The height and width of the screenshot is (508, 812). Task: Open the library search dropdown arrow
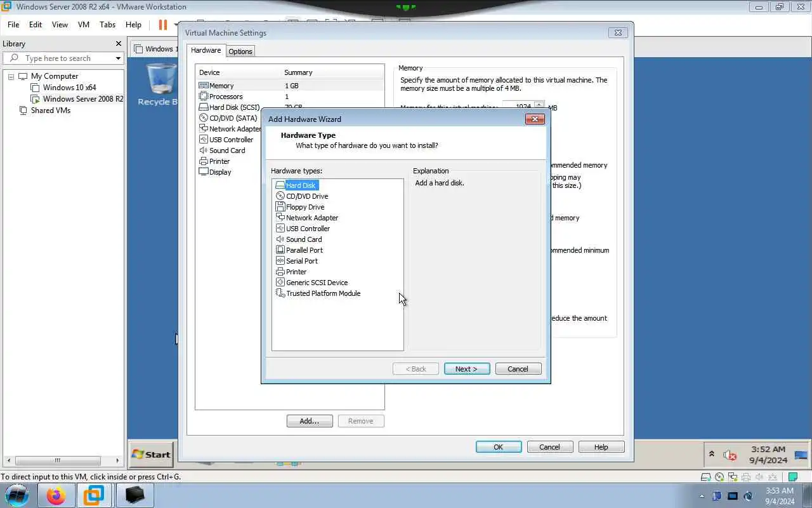coord(118,58)
